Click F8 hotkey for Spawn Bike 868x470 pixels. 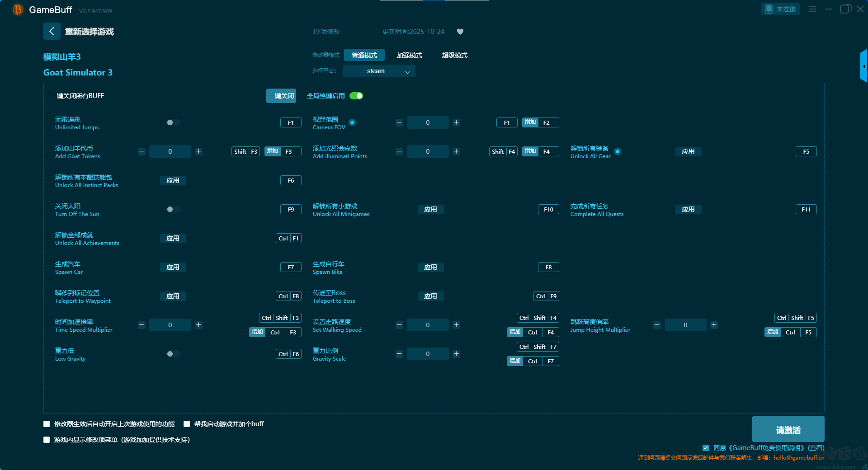pyautogui.click(x=548, y=267)
